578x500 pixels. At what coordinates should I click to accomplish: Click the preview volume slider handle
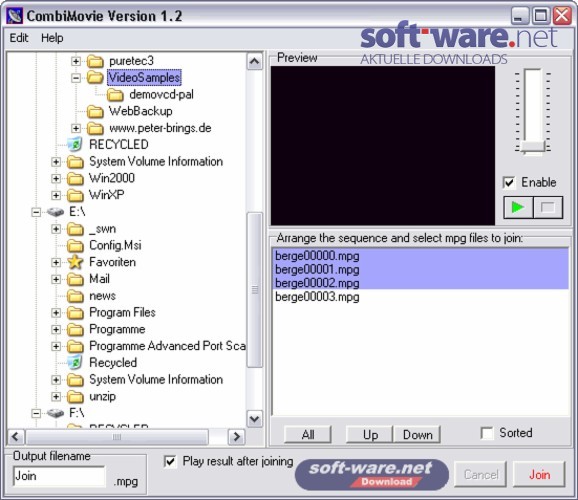tap(533, 147)
